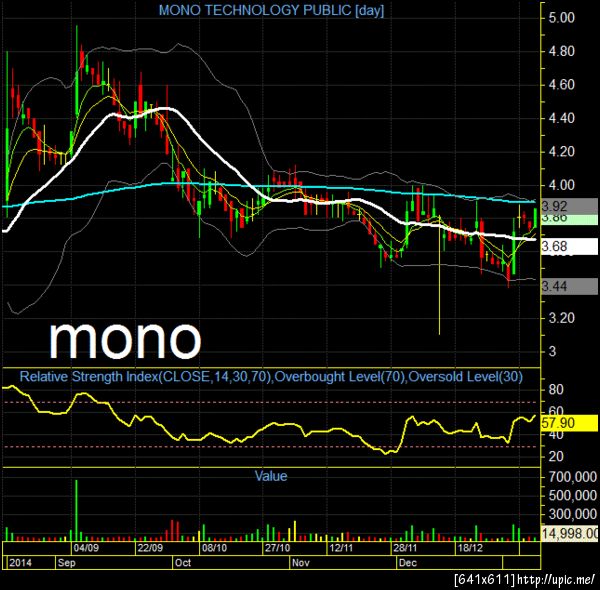This screenshot has height=590, width=600.
Task: Select the 3.92 price marker on the axis
Action: (569, 206)
